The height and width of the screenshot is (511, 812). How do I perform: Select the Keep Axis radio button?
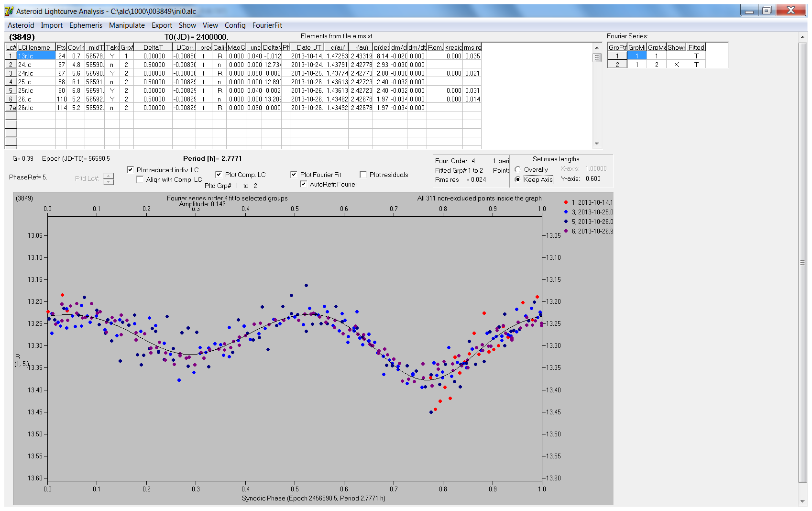point(517,179)
